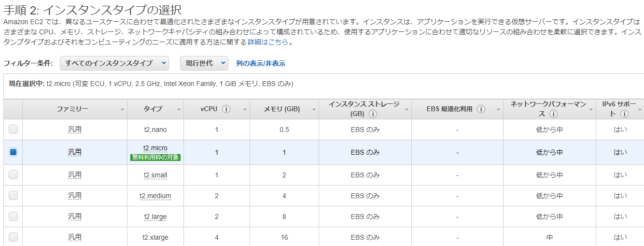Open the すべてのインスタンスタイプ filter dropdown
The width and height of the screenshot is (644, 246).
tap(114, 63)
